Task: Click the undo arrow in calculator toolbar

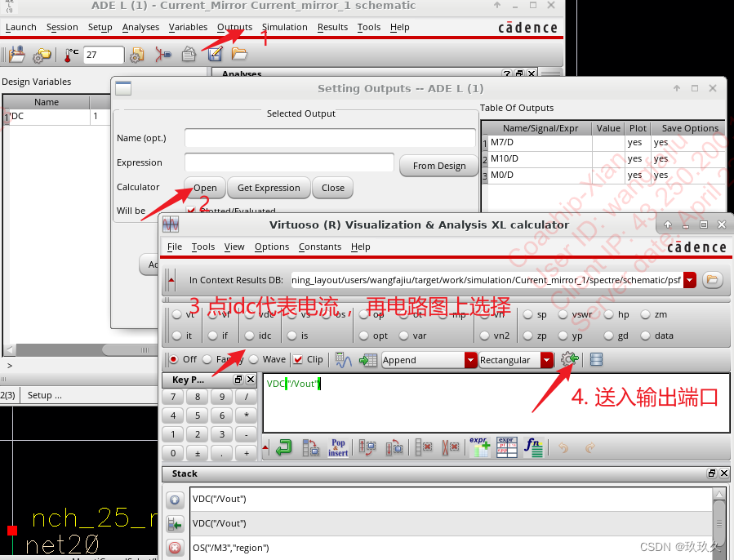Action: point(563,448)
